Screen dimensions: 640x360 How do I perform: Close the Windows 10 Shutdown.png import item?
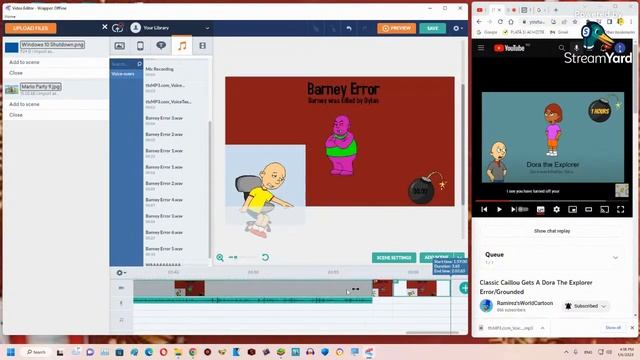click(16, 73)
